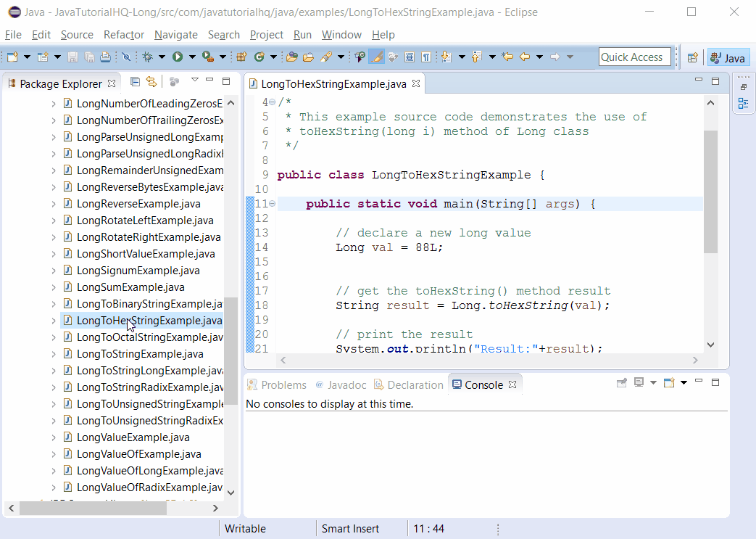The height and width of the screenshot is (539, 756).
Task: Select the Run tool in the toolbar
Action: click(x=177, y=57)
